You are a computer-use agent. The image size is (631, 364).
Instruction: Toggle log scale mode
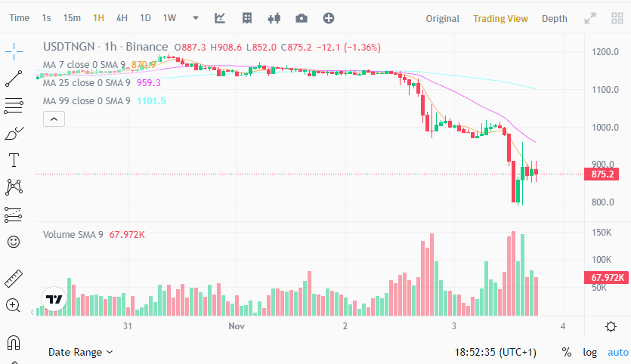pos(589,352)
